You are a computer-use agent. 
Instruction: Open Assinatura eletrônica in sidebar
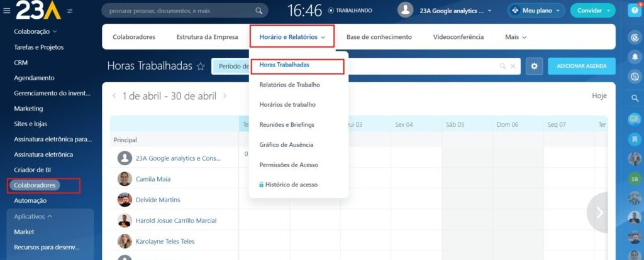(43, 154)
